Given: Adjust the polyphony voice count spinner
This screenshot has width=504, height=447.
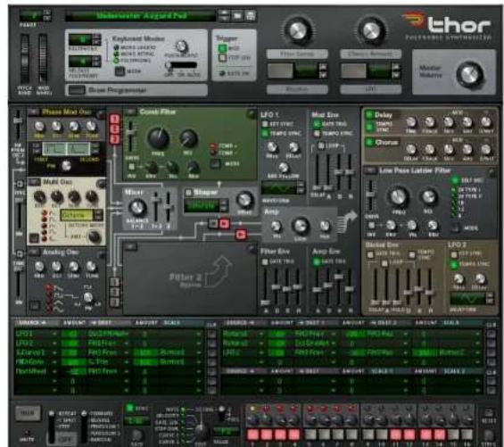Looking at the screenshot, I should tap(96, 39).
